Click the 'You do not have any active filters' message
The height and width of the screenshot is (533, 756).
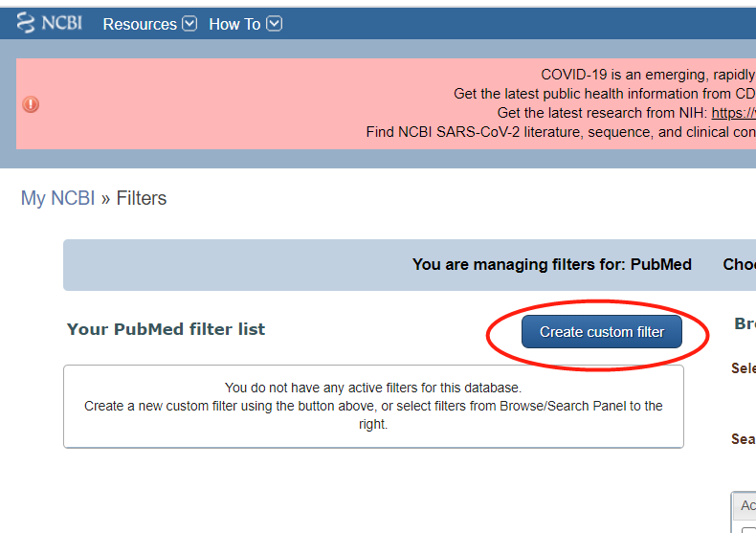coord(373,388)
